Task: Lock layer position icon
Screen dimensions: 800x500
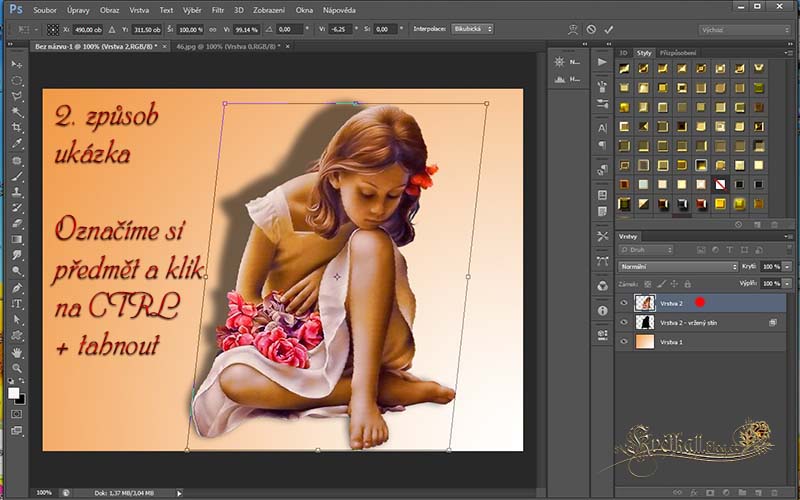Action: point(674,284)
